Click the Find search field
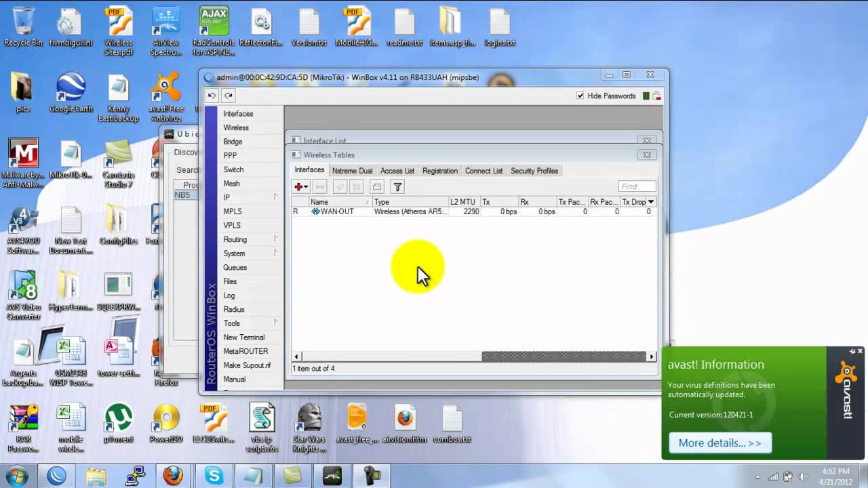Viewport: 868px width, 488px height. coord(637,186)
